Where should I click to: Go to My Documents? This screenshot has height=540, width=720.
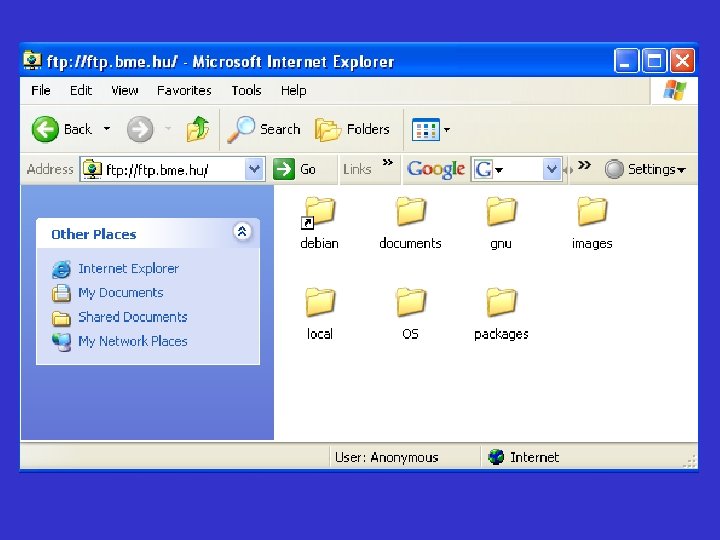pyautogui.click(x=121, y=293)
